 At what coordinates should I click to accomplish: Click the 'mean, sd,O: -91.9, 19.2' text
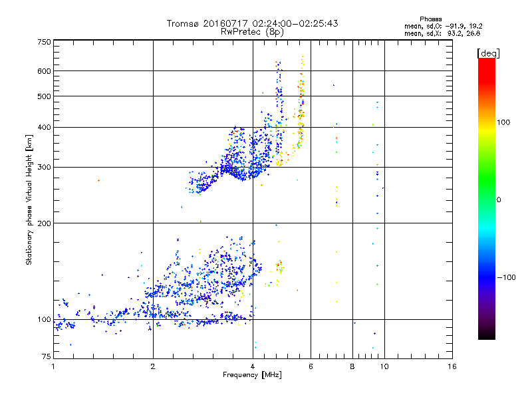click(x=443, y=26)
